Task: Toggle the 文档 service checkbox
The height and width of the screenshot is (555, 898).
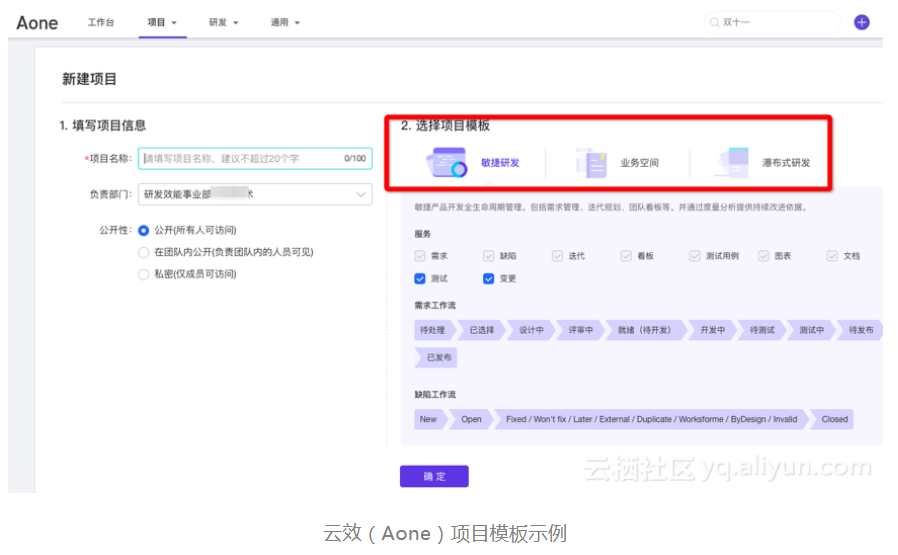Action: pyautogui.click(x=832, y=256)
